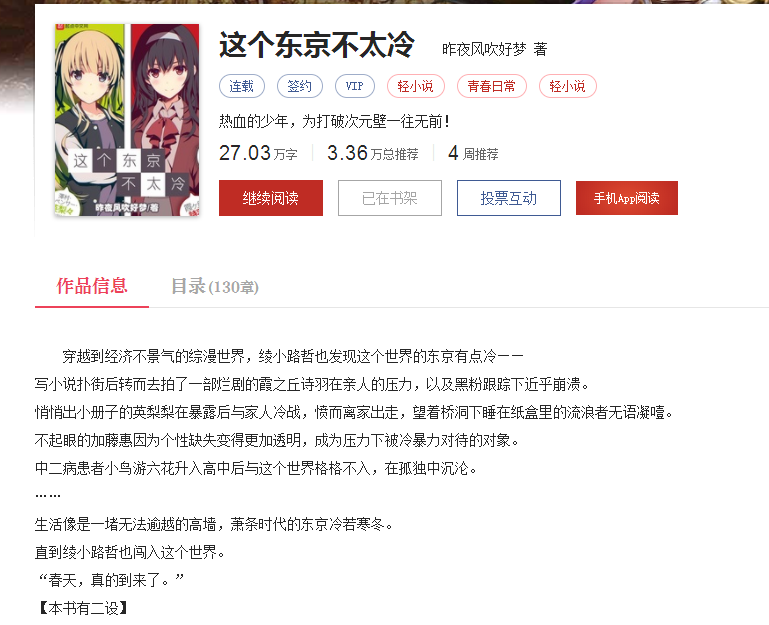Click the 3.36 万总推荐 stat

tap(373, 153)
